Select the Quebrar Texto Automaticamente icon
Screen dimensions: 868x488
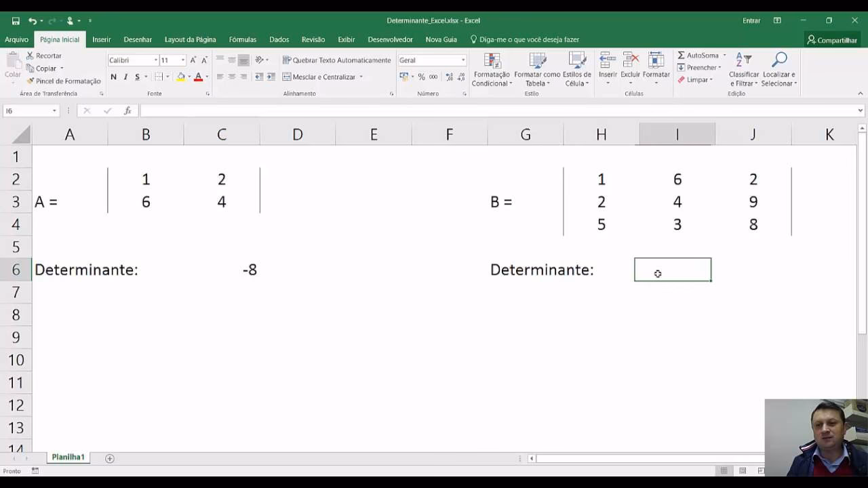(x=288, y=60)
